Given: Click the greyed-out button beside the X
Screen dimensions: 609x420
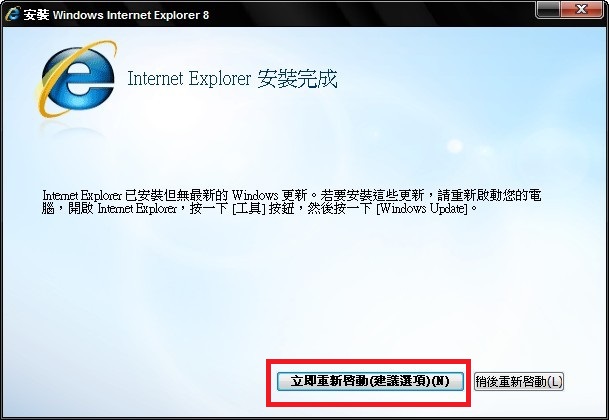Looking at the screenshot, I should pos(548,9).
